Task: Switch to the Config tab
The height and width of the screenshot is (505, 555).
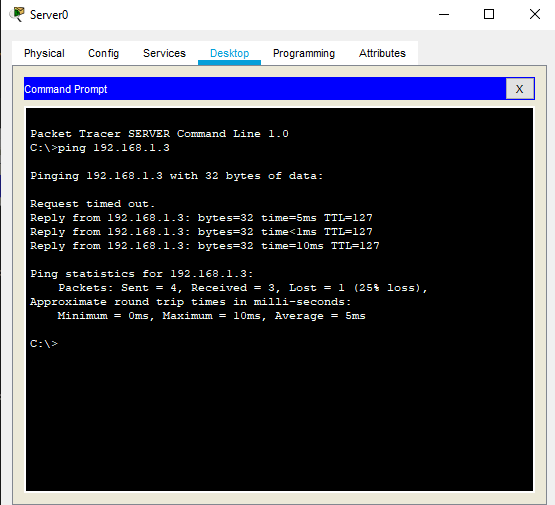Action: click(103, 53)
